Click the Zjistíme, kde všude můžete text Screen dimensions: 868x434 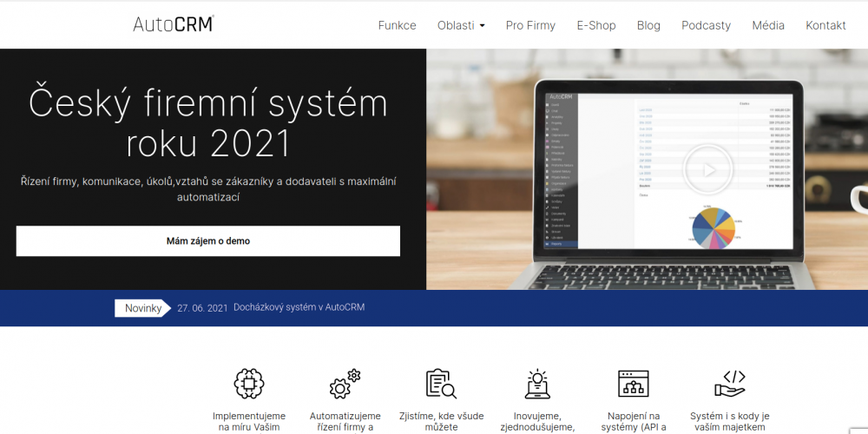click(x=441, y=422)
